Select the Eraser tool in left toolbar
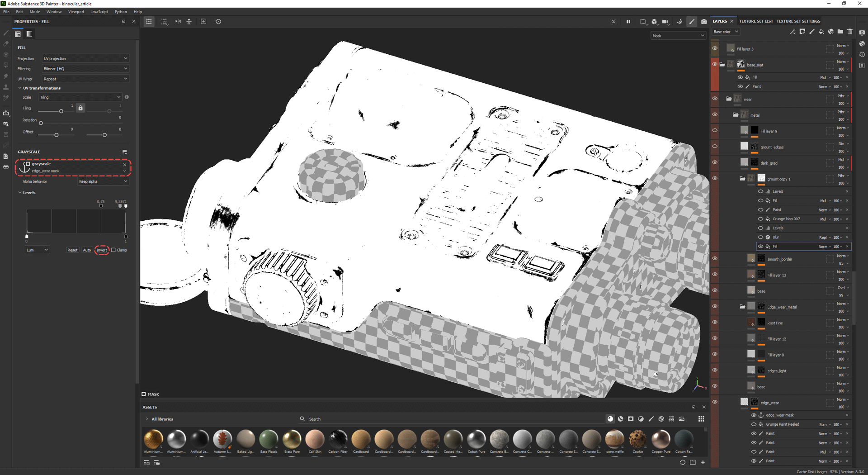 tap(6, 44)
